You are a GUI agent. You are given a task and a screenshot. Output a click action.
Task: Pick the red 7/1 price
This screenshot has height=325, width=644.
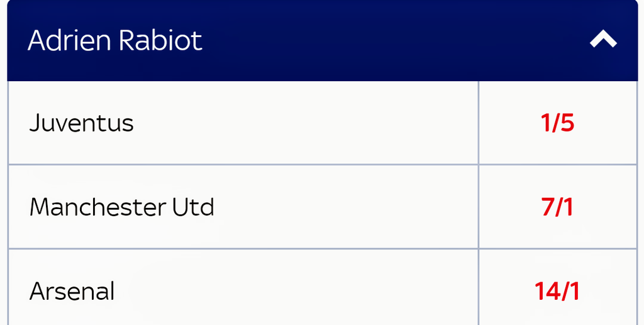pyautogui.click(x=558, y=207)
